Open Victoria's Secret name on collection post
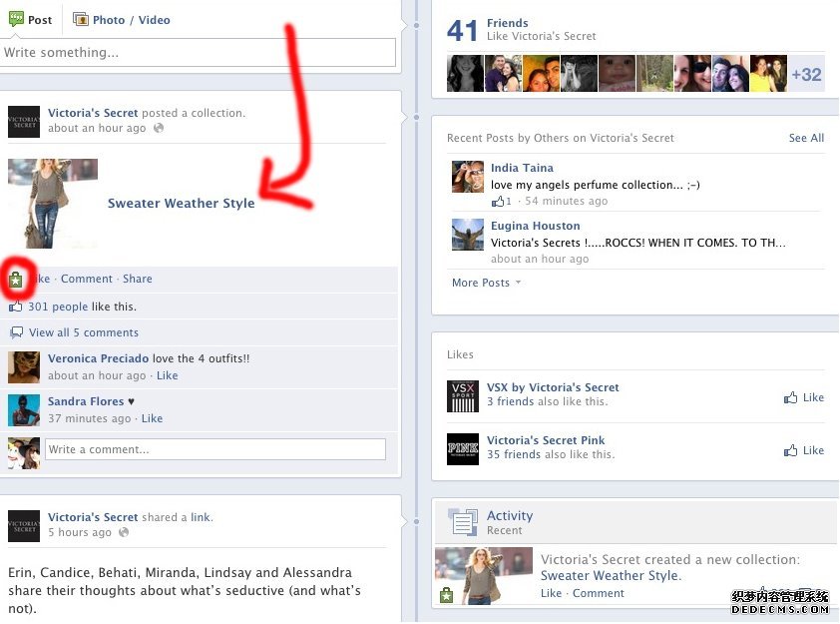This screenshot has width=840, height=624. click(x=93, y=113)
